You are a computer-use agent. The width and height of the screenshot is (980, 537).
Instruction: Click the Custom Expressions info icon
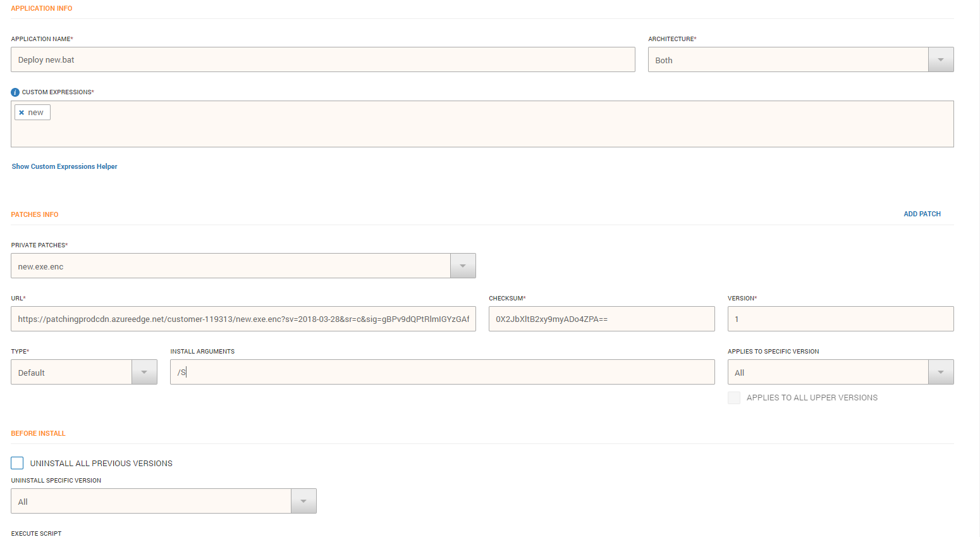tap(15, 92)
